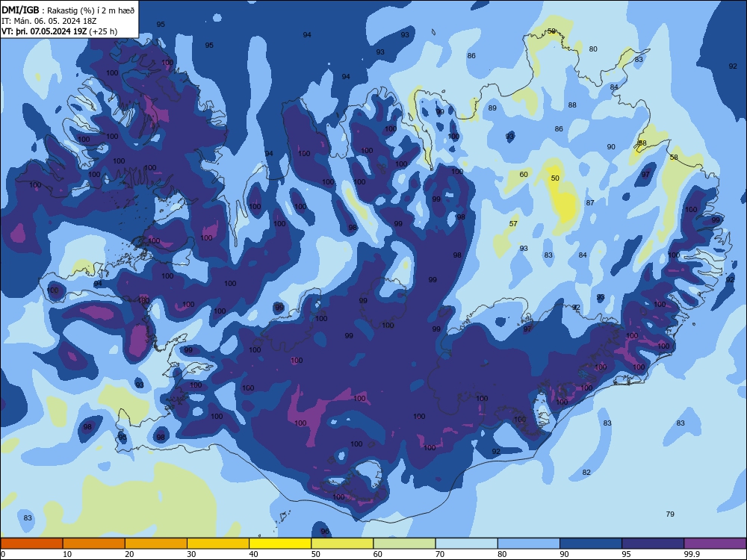Click the map value '60' beside the yellow dry area
747x560 pixels.
point(524,174)
